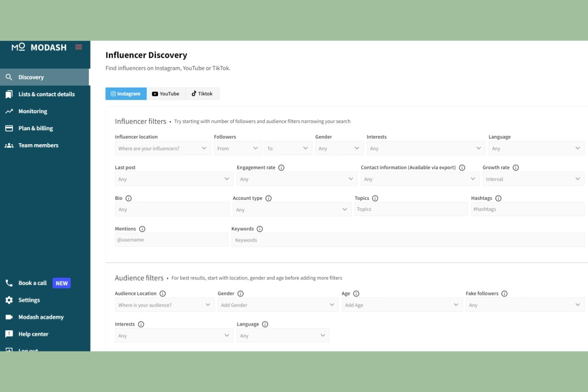Select the Tiktok tab
588x392 pixels.
pyautogui.click(x=202, y=93)
